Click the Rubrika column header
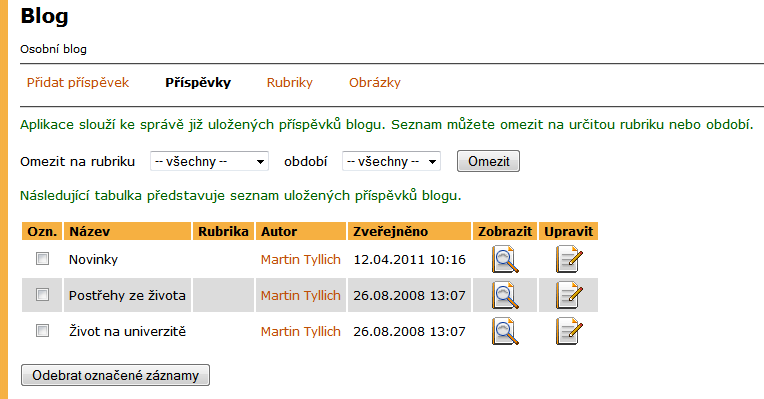This screenshot has height=399, width=764. (223, 231)
